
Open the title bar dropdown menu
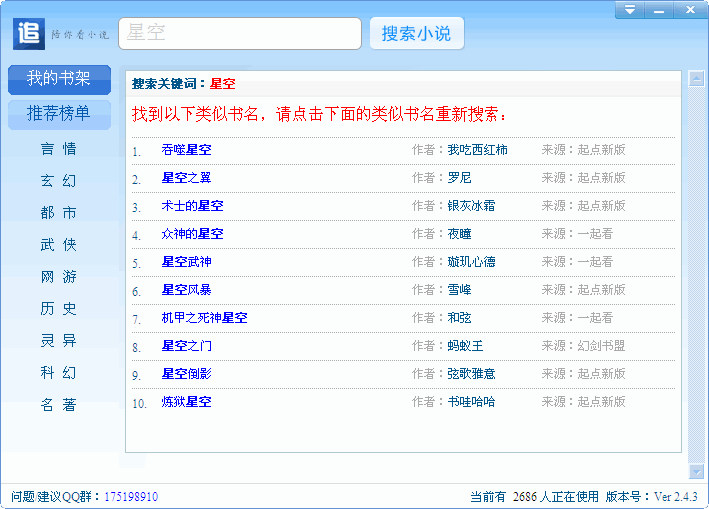point(629,11)
